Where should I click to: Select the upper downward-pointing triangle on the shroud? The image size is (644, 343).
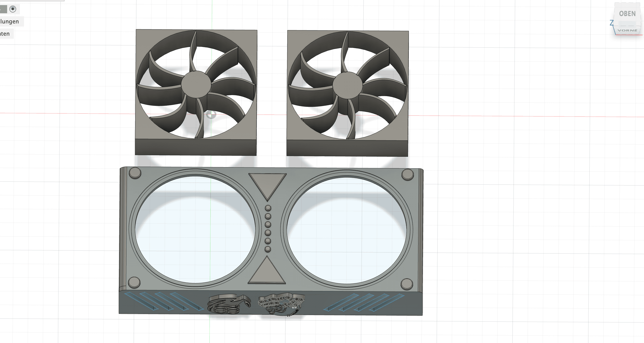(x=267, y=187)
